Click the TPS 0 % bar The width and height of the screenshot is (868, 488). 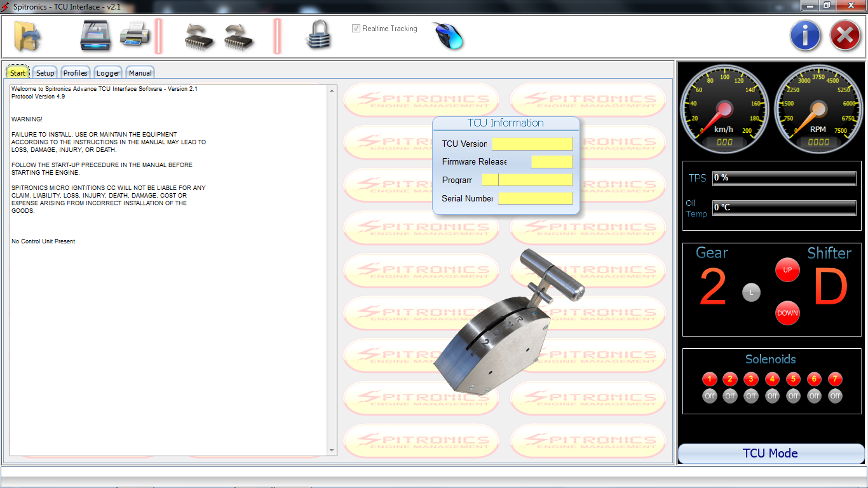coord(784,178)
